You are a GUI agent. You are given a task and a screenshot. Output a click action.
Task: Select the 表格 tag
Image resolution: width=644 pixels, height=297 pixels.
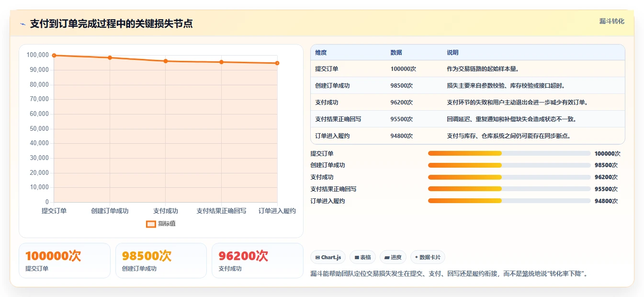(363, 257)
